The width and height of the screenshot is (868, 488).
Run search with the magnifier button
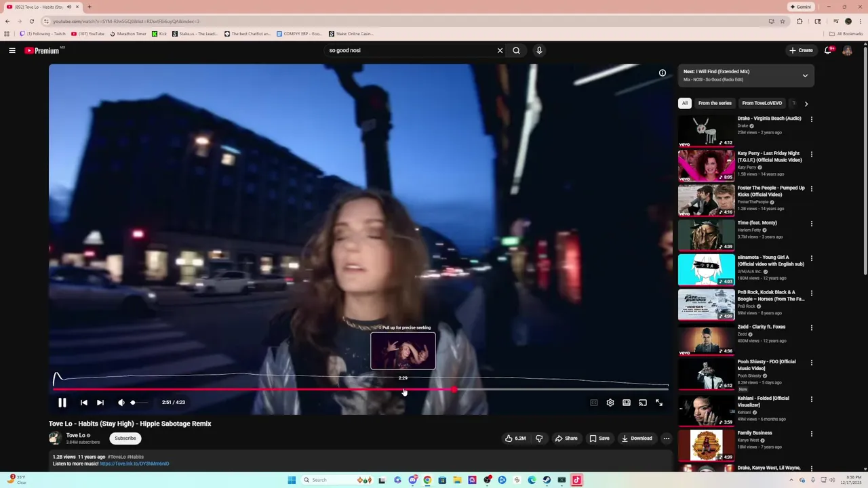coord(516,50)
